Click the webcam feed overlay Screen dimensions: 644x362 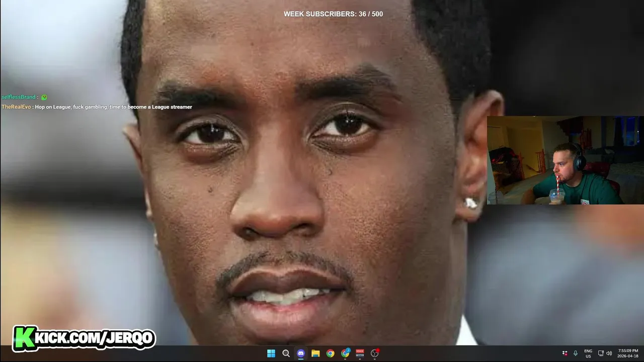(x=565, y=160)
